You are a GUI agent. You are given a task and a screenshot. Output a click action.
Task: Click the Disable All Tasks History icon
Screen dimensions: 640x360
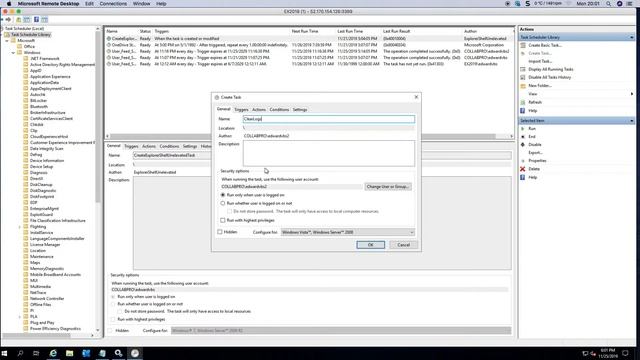tap(523, 77)
